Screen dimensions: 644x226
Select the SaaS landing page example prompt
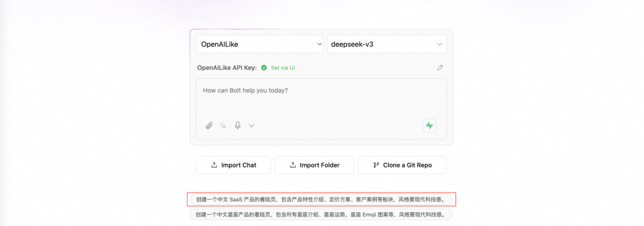[321, 200]
